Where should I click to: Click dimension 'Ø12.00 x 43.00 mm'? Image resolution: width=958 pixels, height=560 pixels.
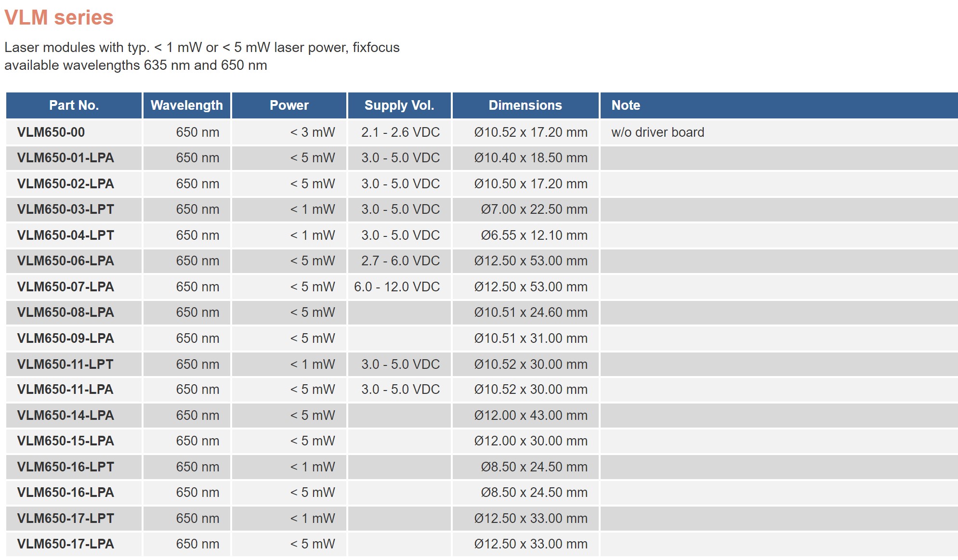pos(531,416)
